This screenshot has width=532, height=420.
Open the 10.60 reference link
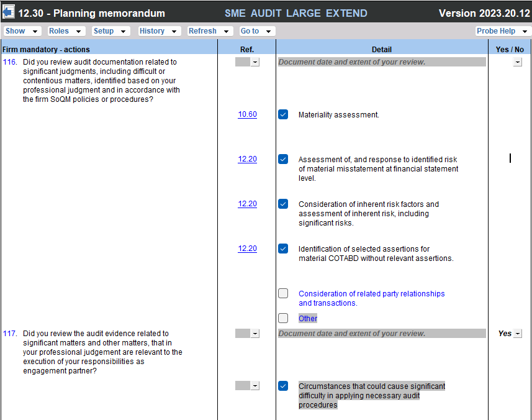[247, 114]
